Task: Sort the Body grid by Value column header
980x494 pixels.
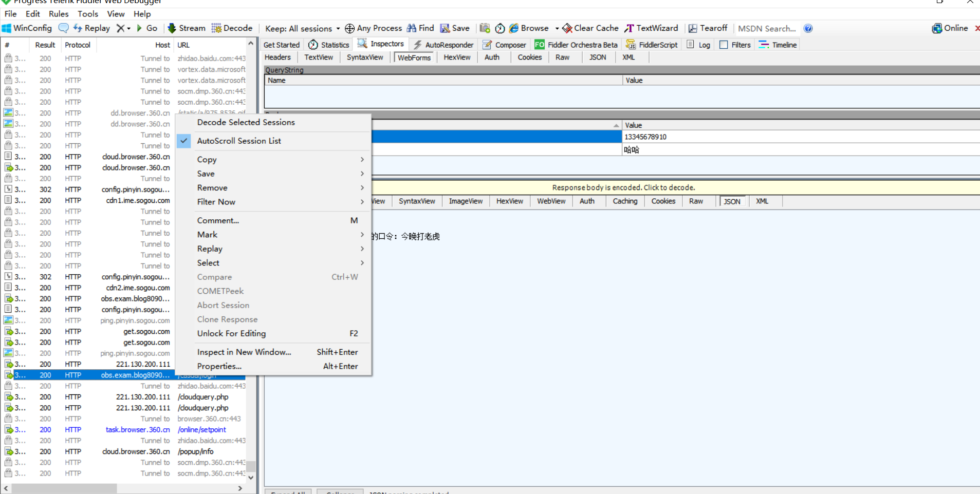Action: point(801,125)
